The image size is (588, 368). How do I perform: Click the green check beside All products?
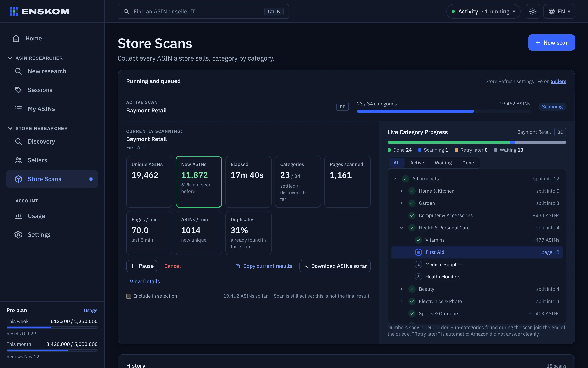tap(405, 179)
